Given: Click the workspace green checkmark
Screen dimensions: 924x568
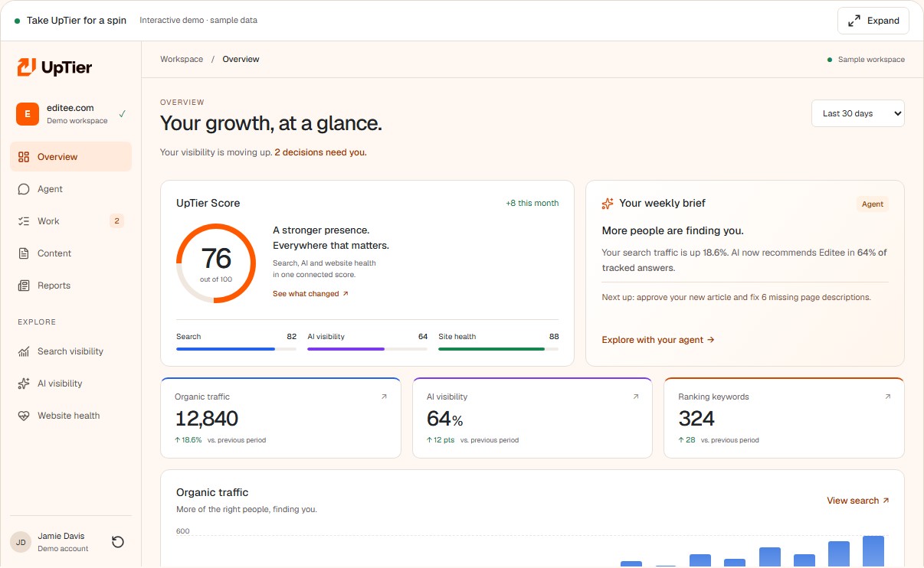Looking at the screenshot, I should coord(123,114).
